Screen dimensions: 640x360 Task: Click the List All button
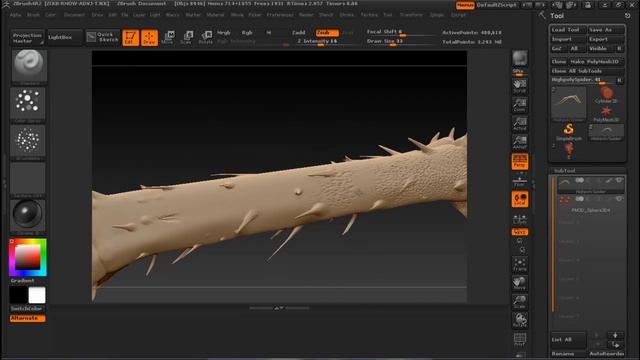pyautogui.click(x=567, y=340)
